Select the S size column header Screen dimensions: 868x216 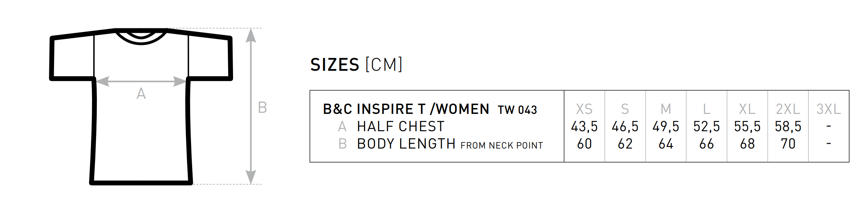(x=625, y=109)
